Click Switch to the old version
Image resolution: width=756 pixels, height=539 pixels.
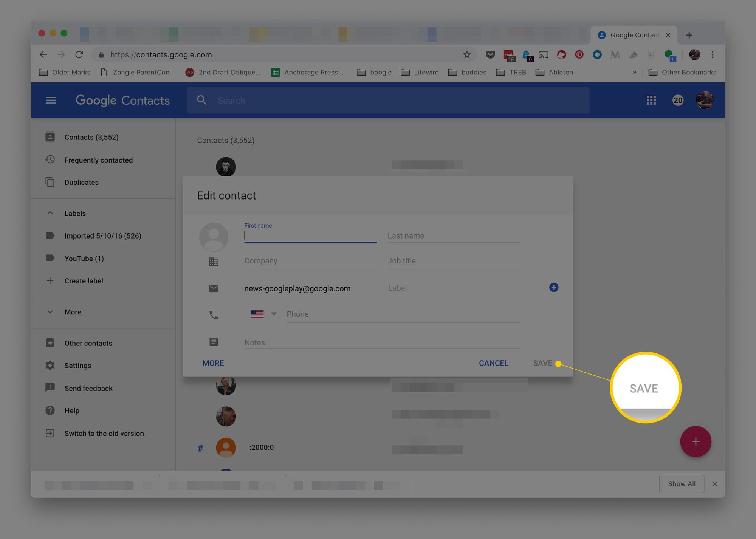103,433
